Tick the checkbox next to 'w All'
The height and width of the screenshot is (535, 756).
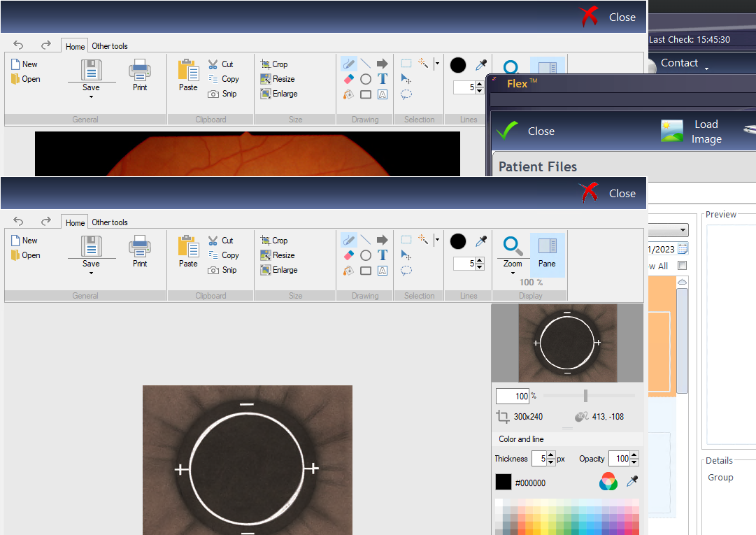682,266
